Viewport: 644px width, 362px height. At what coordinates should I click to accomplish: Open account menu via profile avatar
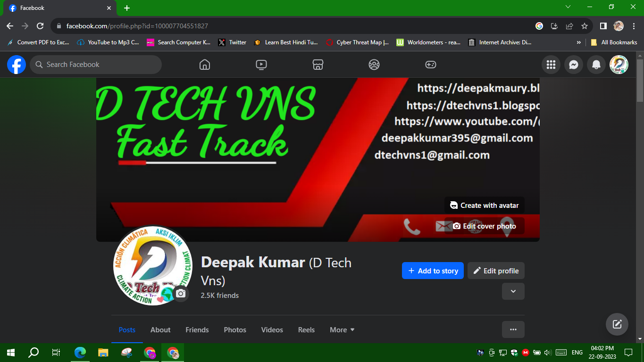click(x=619, y=65)
